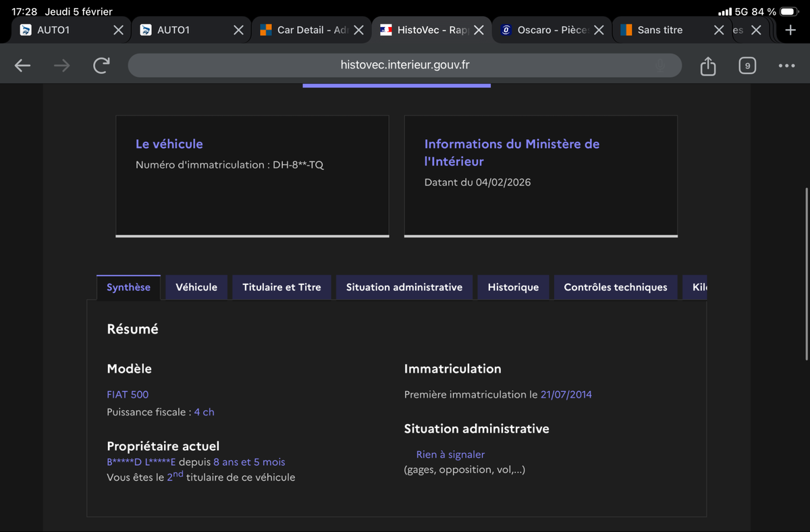Image resolution: width=810 pixels, height=532 pixels.
Task: Tap the microphone icon in address bar
Action: (660, 65)
